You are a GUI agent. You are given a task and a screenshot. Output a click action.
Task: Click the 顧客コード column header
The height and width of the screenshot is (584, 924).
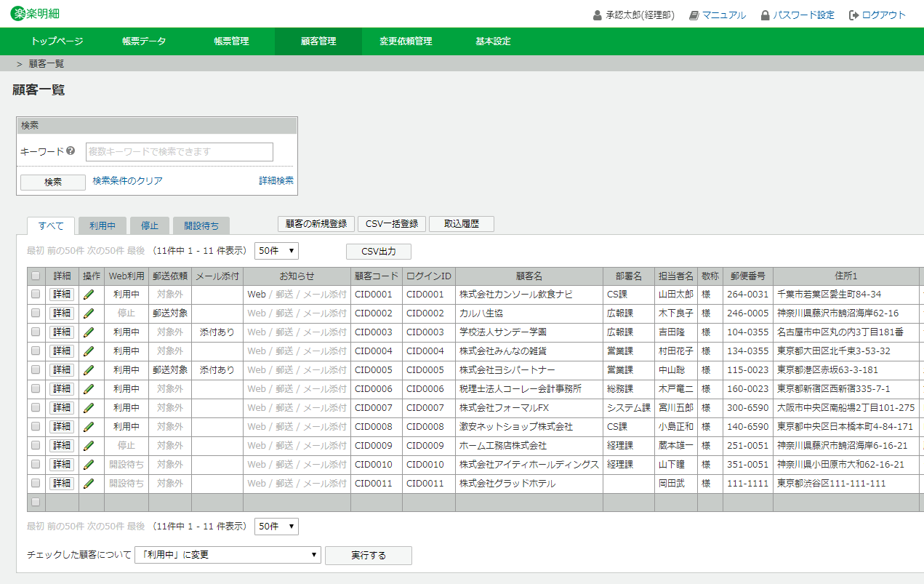(377, 276)
